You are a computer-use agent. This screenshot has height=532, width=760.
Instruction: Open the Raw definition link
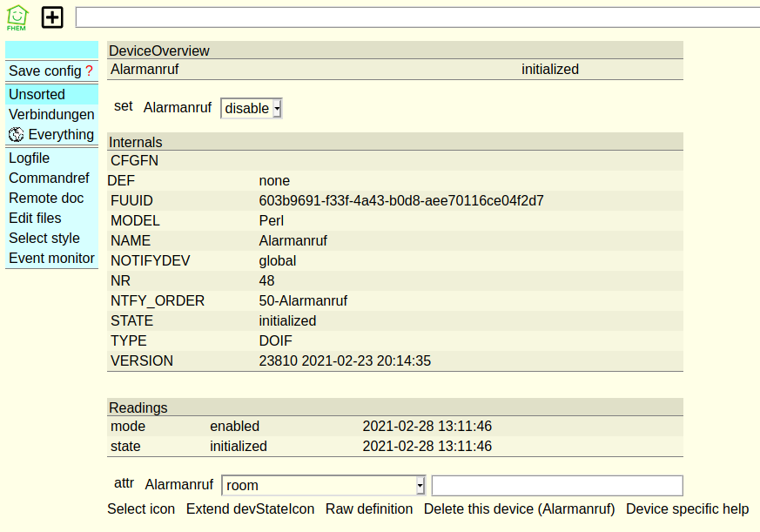369,508
